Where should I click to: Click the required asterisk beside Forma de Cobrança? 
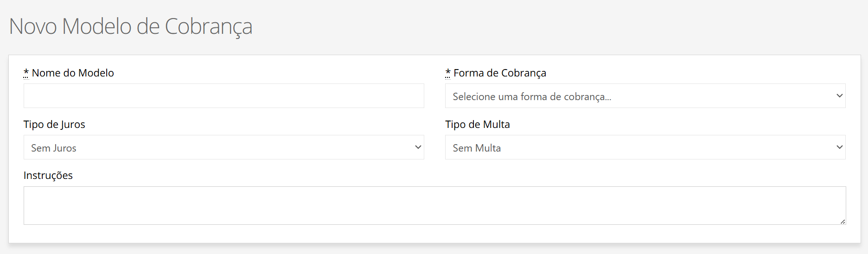[x=448, y=73]
